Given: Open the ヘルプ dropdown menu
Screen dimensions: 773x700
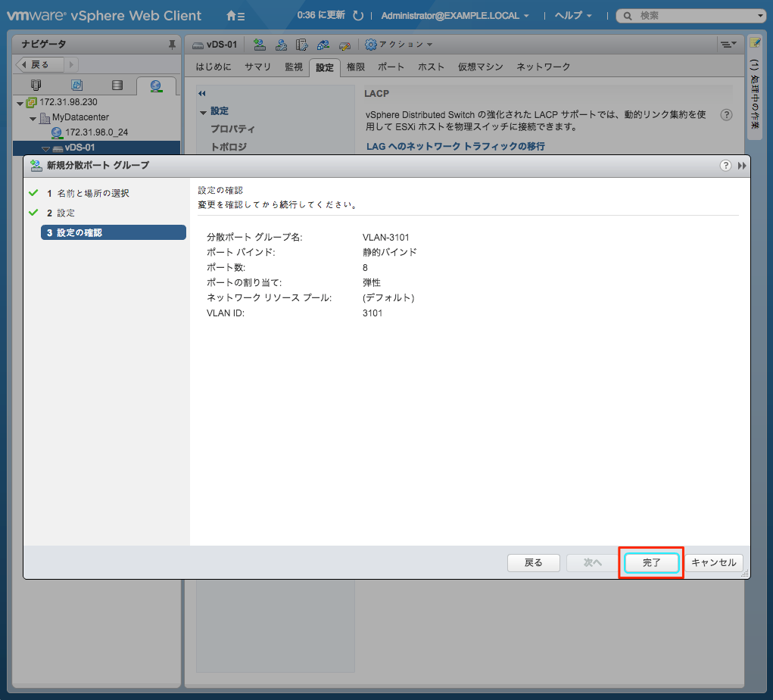Looking at the screenshot, I should 573,16.
